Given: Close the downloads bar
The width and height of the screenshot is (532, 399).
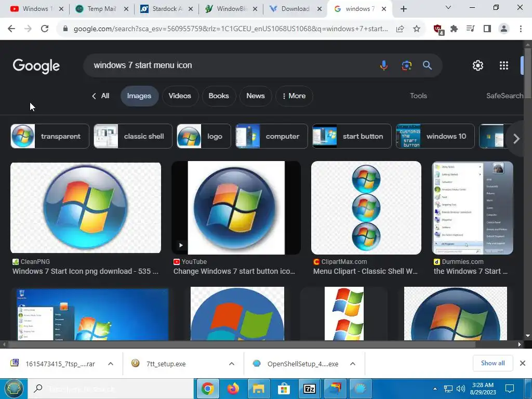Looking at the screenshot, I should coord(523,363).
